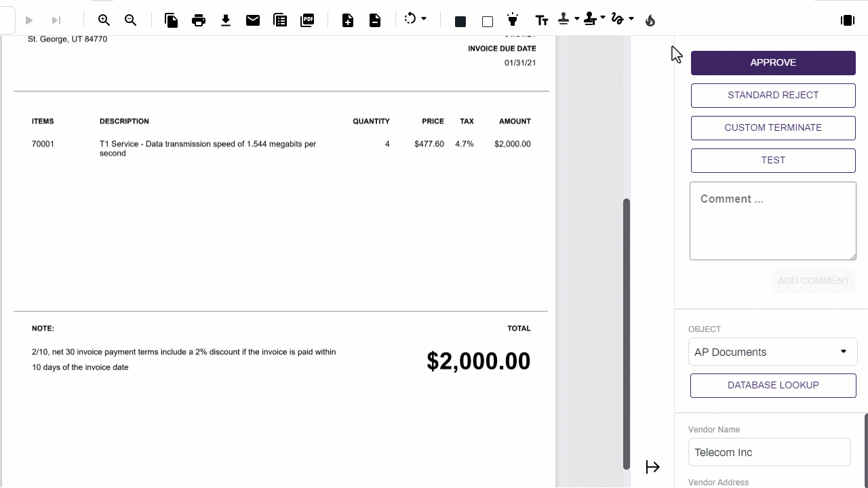This screenshot has height=488, width=868.
Task: Click the $2,000.00 total amount text
Action: (479, 361)
